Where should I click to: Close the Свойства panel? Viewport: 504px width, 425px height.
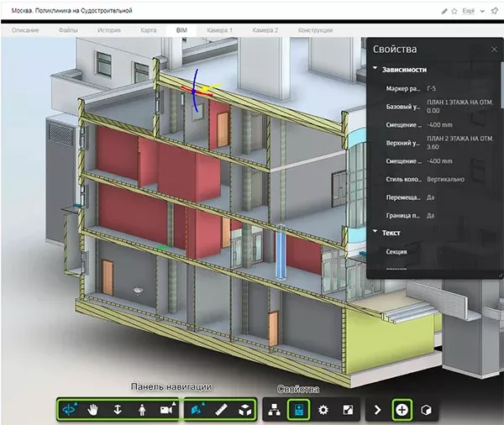pyautogui.click(x=494, y=50)
